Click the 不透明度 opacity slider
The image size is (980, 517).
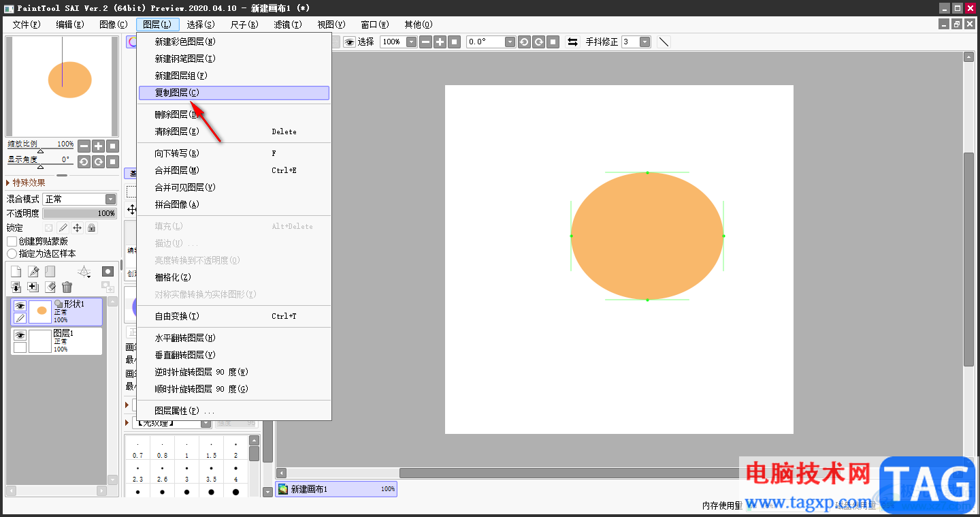tap(79, 213)
